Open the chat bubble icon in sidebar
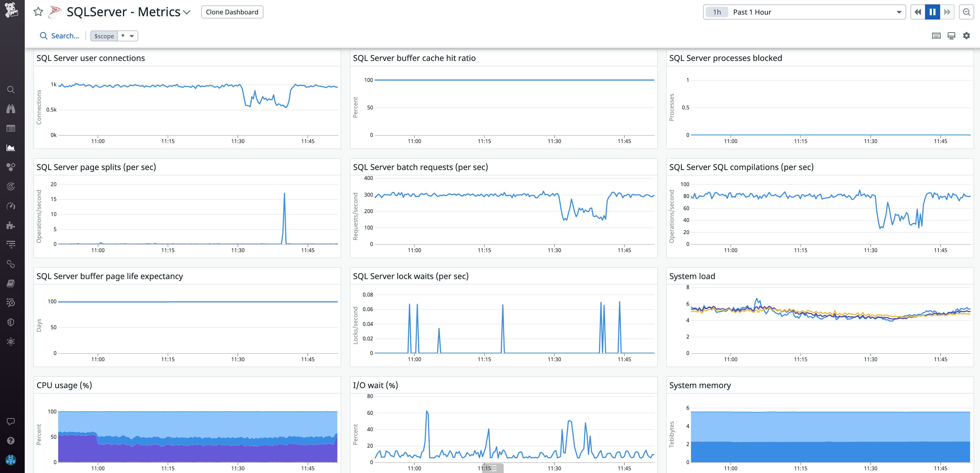Screen dimensions: 980x473 tap(11, 421)
